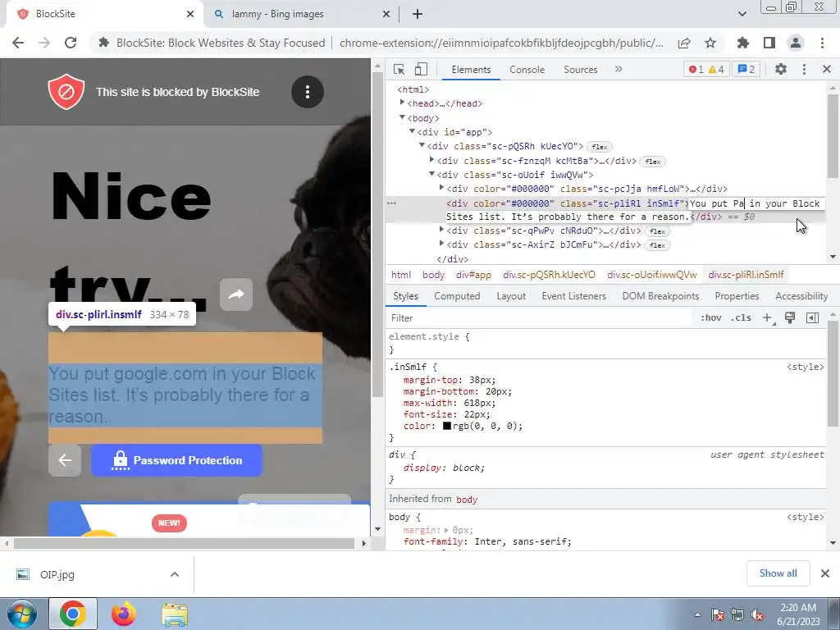The image size is (840, 630).
Task: Click the inspect element picker icon
Action: [399, 69]
